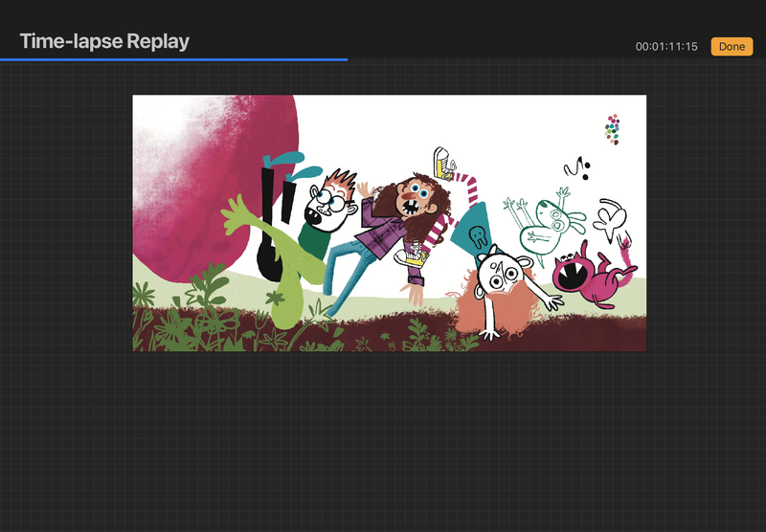Click the replay timestamp 00:01:11:15
Screen dimensions: 766x532
(666, 47)
